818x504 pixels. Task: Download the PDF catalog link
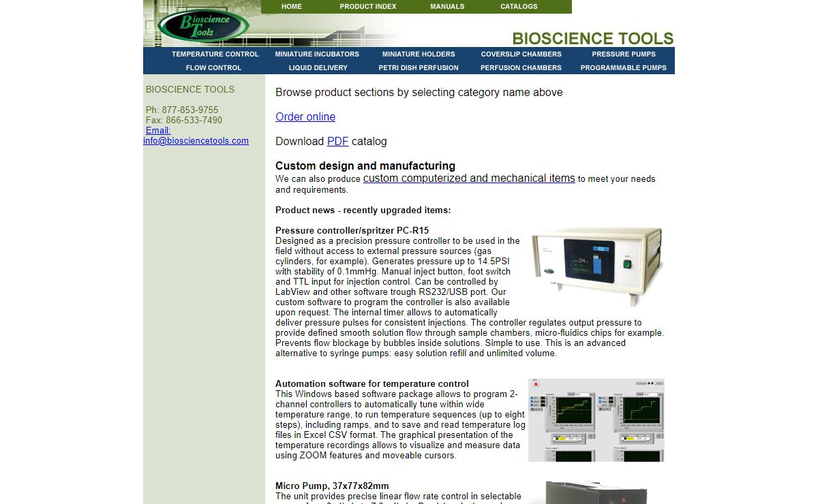click(x=337, y=141)
